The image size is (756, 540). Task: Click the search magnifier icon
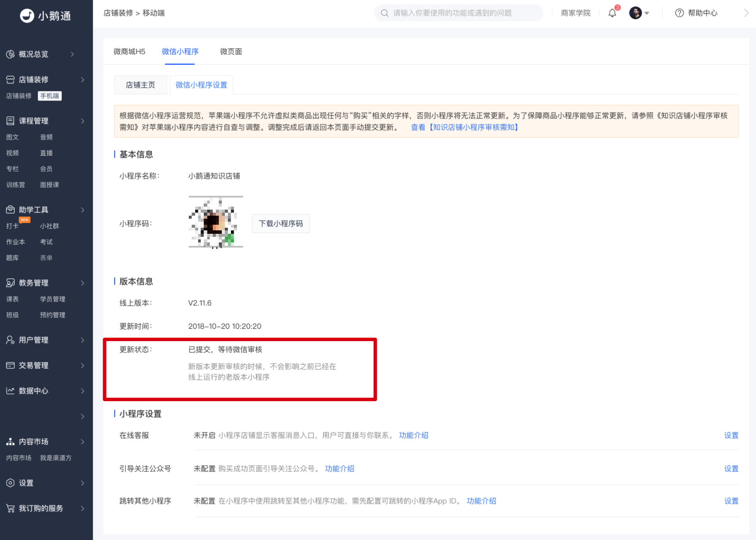[x=384, y=13]
